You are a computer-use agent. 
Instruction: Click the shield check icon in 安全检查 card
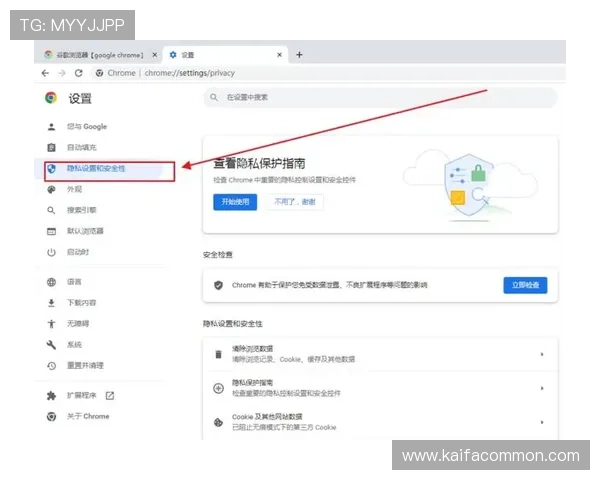click(x=218, y=285)
